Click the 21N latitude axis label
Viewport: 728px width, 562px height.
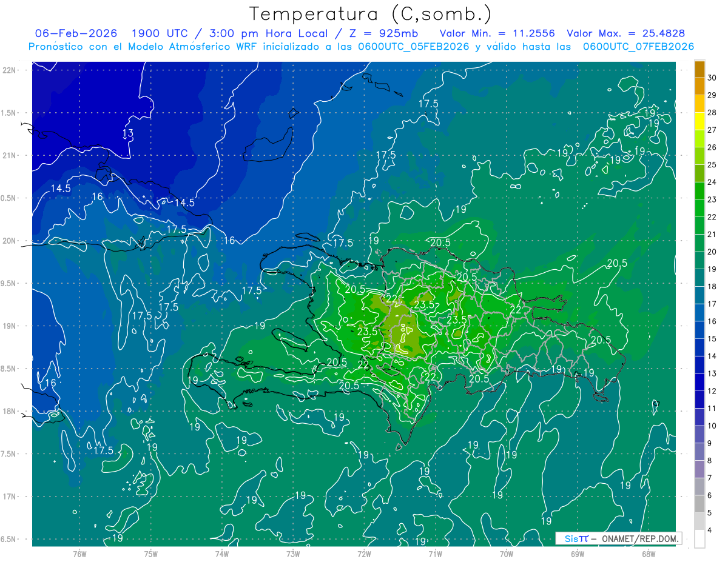click(x=10, y=155)
